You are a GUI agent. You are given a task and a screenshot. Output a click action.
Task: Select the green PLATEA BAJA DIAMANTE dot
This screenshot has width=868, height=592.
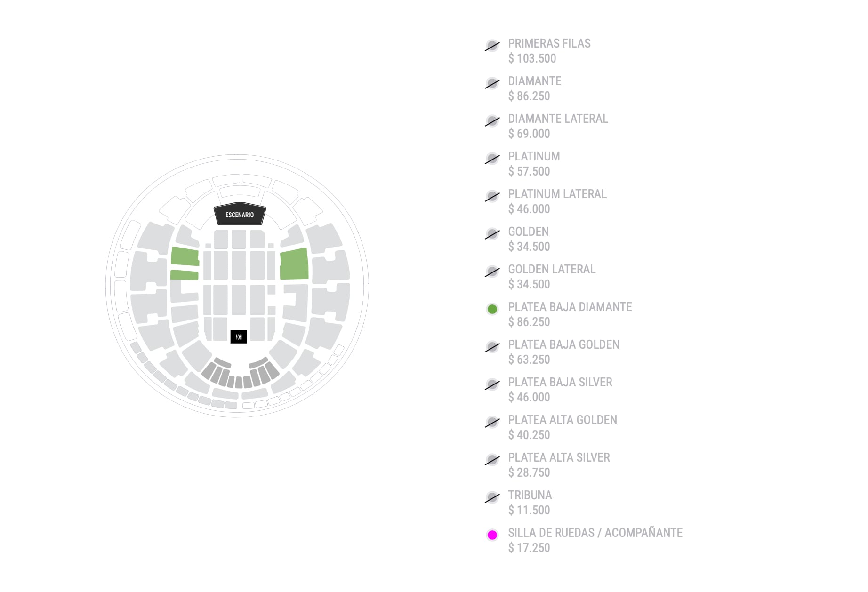(492, 309)
